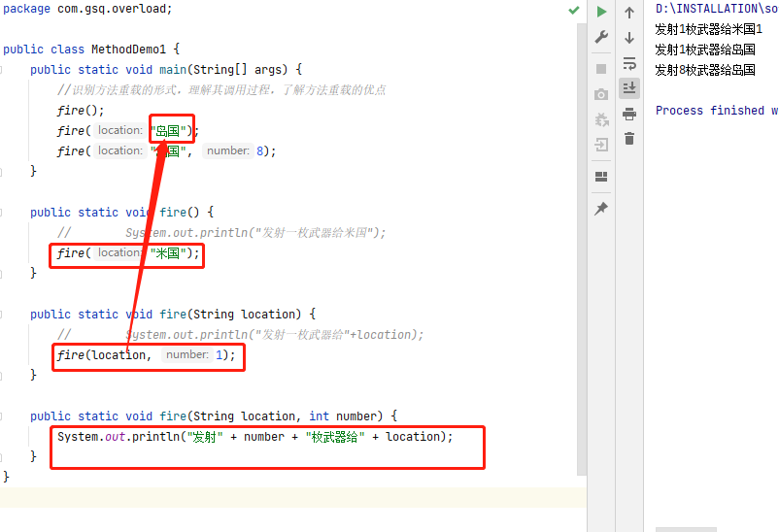Click the 'package com.gsq.overload;' line

[87, 9]
